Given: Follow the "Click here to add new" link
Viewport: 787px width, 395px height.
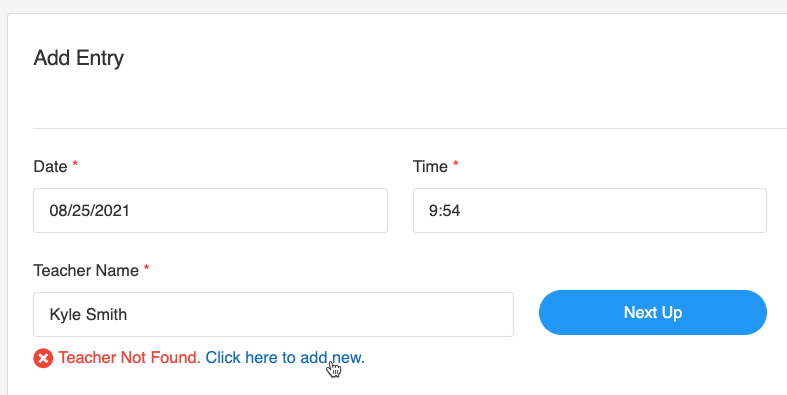Looking at the screenshot, I should click(x=285, y=357).
